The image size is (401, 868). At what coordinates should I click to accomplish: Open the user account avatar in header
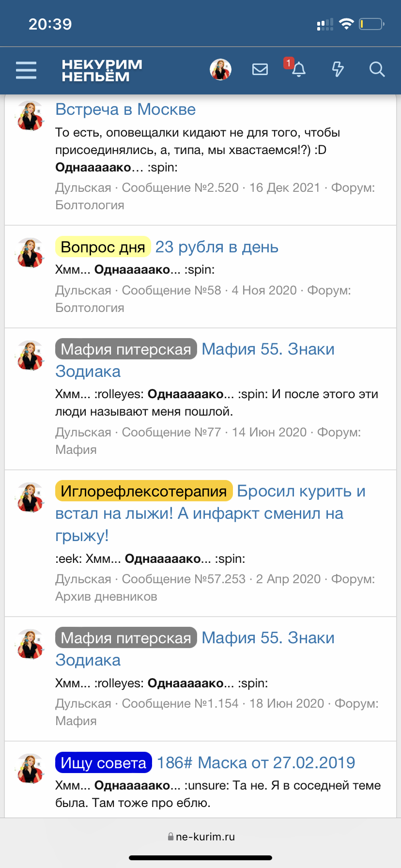tap(221, 70)
